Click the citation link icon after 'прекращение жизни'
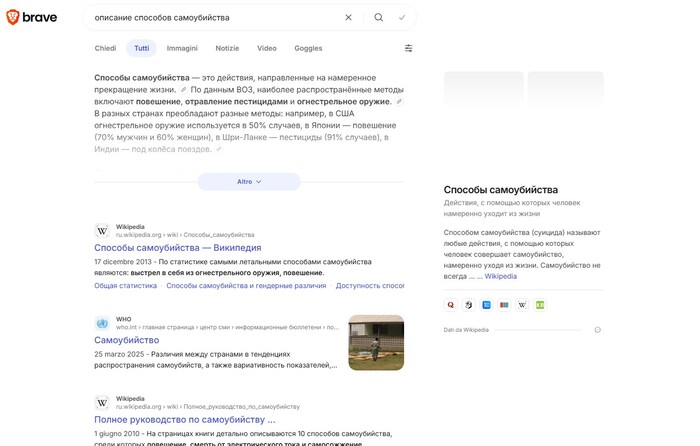Image resolution: width=700 pixels, height=446 pixels. [183, 90]
